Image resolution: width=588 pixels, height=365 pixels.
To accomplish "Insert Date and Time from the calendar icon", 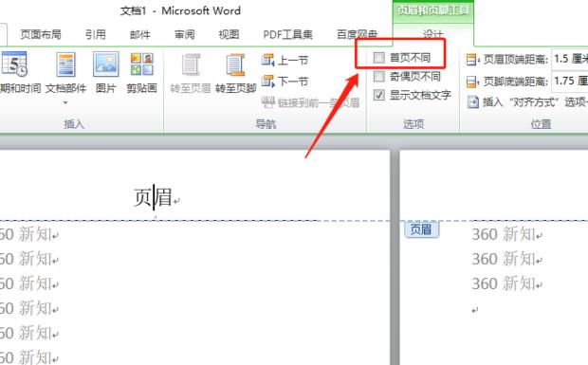I will (x=14, y=64).
